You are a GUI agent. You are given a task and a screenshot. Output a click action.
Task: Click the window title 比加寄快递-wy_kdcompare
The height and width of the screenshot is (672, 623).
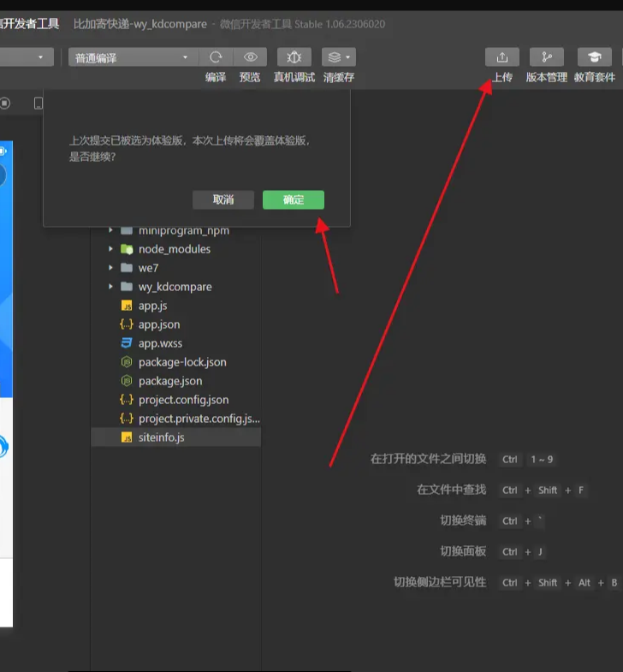[140, 24]
